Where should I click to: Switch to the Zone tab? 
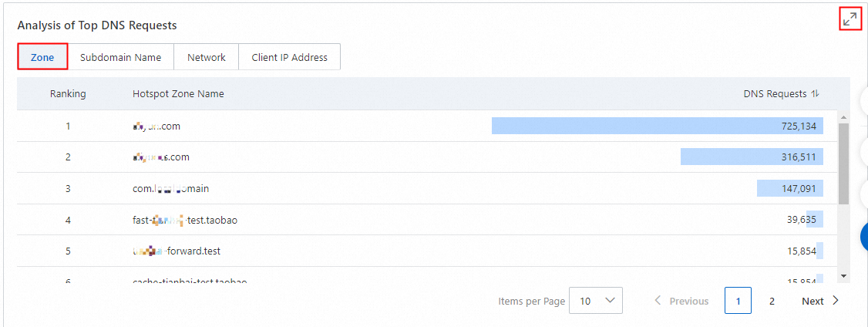point(42,57)
